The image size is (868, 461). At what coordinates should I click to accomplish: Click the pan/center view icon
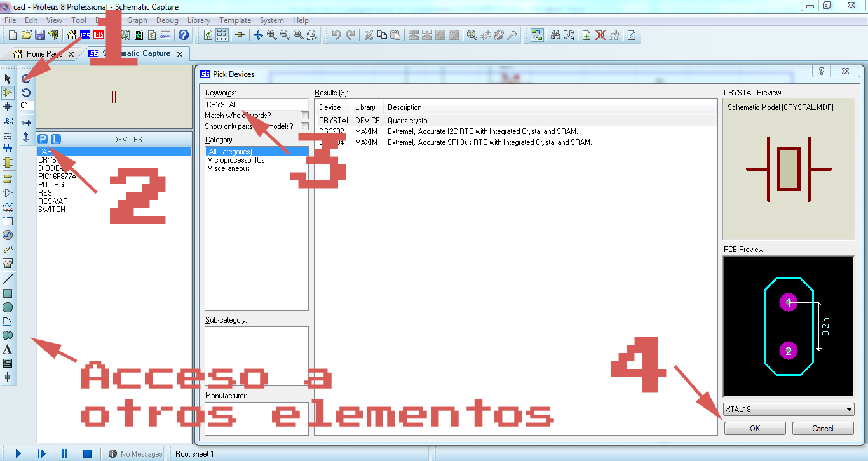(x=258, y=35)
